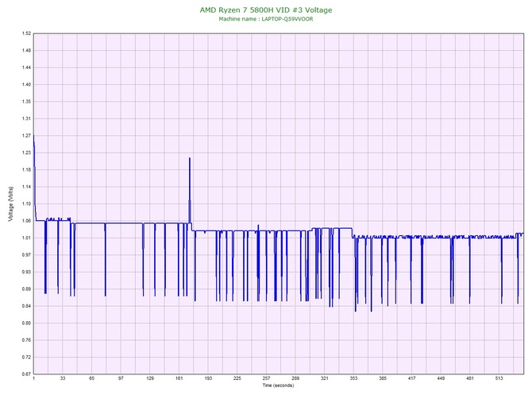The width and height of the screenshot is (532, 399).
Task: Click the 0.76 y-axis tick label
Action: pos(26,340)
